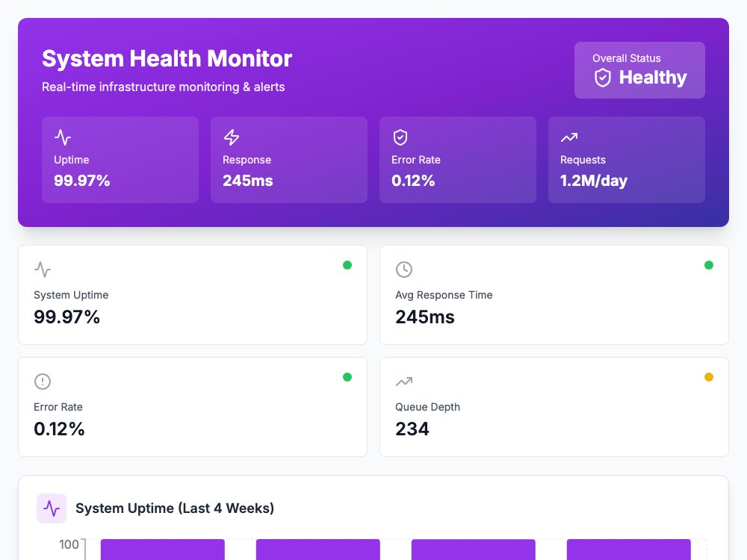Select the Response 245ms banner card
Viewport: 747px width, 560px height.
pos(288,160)
